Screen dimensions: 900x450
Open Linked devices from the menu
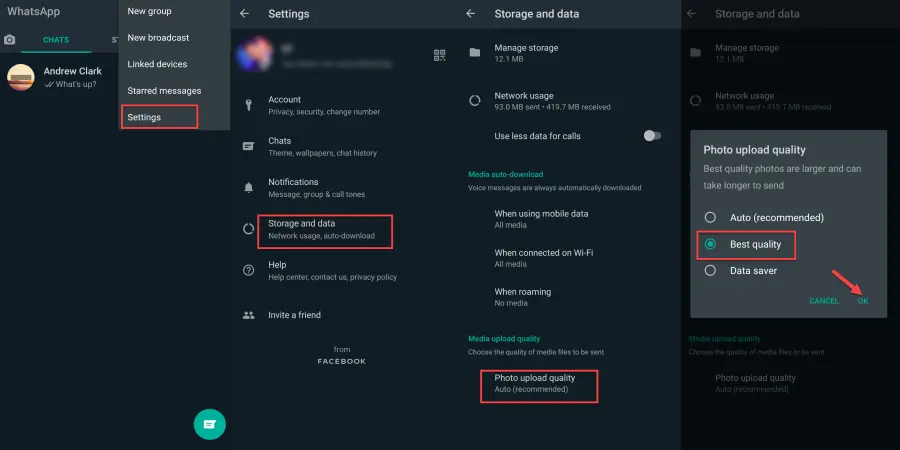point(157,64)
